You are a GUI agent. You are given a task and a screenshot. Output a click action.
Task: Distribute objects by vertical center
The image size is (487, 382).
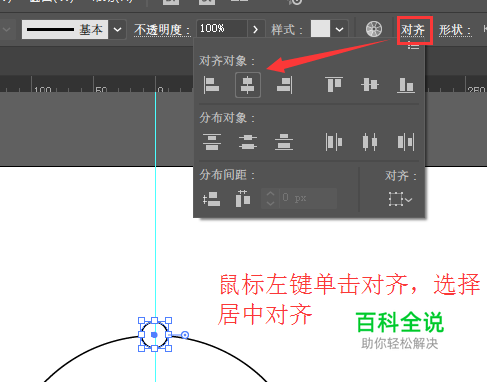coord(248,142)
